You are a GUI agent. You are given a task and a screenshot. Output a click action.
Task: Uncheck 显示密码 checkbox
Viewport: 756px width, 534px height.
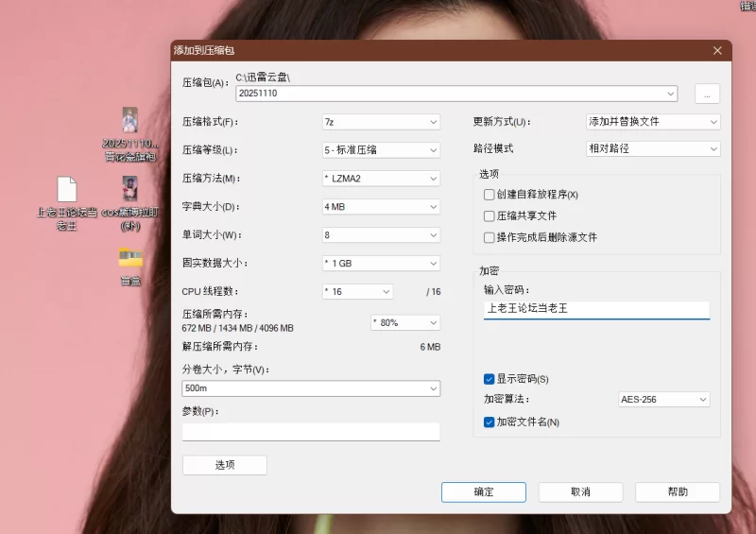(x=490, y=379)
